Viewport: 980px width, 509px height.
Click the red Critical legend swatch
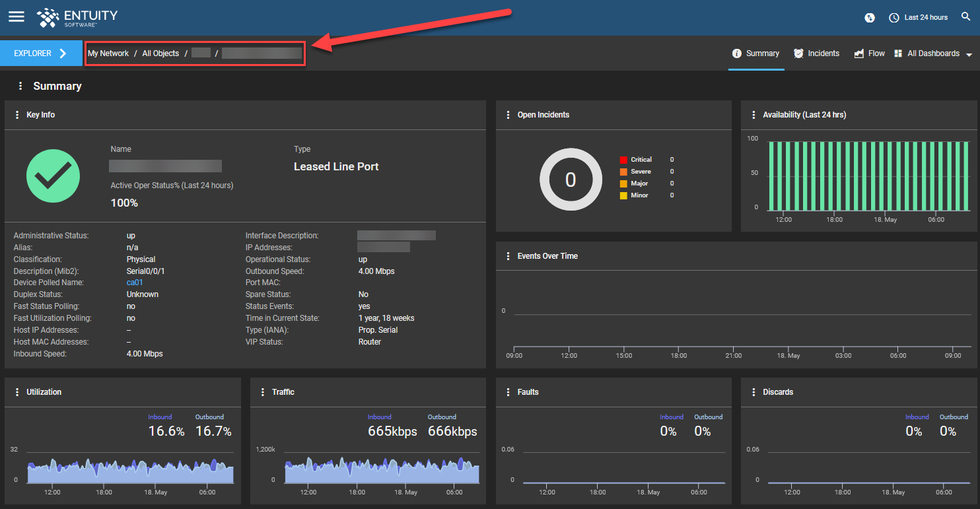point(623,160)
